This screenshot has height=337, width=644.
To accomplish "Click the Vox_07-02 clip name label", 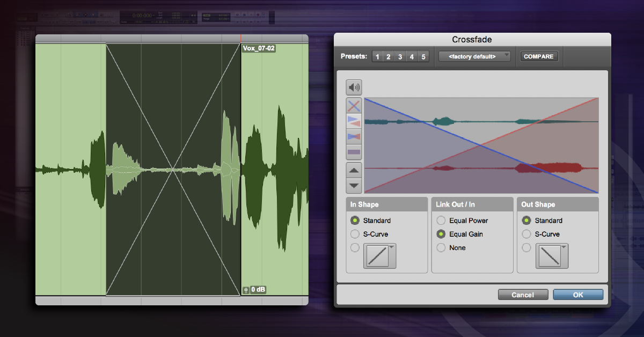I will 259,48.
